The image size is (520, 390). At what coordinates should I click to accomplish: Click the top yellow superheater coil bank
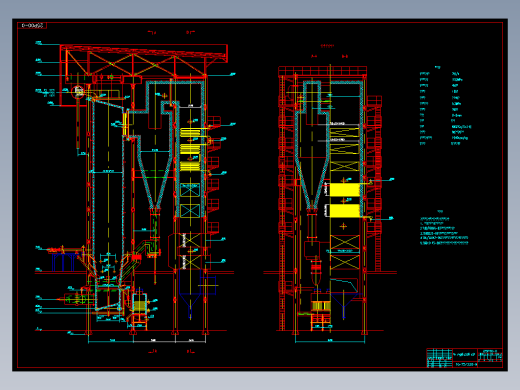click(190, 132)
